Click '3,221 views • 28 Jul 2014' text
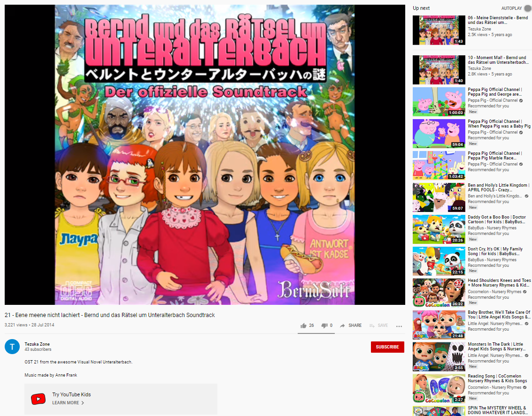This screenshot has height=416, width=532. coord(29,325)
